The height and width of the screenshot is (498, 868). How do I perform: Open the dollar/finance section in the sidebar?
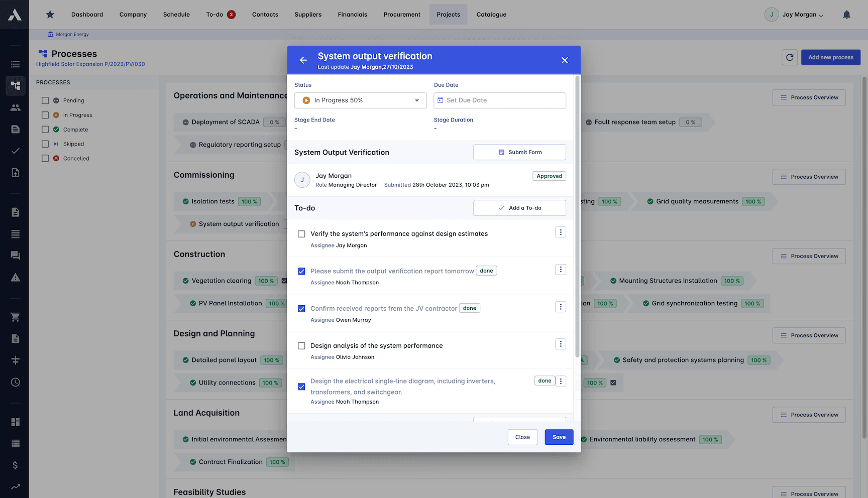pyautogui.click(x=15, y=465)
